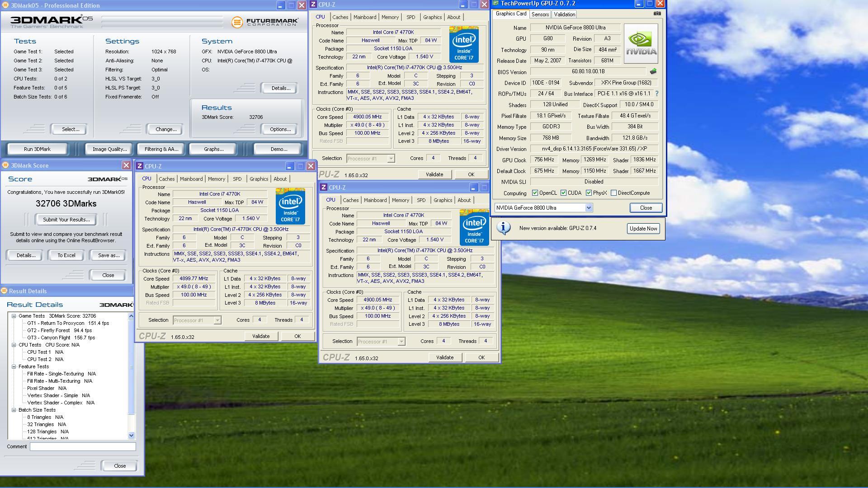Collapse the Game Tests tree node
868x488 pixels.
coord(14,316)
